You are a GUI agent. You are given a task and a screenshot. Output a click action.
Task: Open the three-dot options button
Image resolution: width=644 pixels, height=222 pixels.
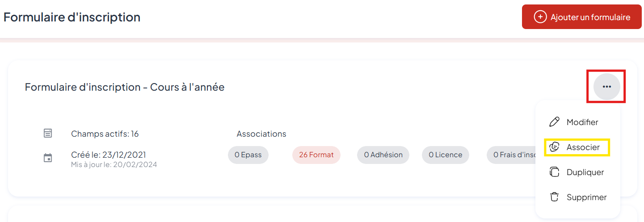click(606, 87)
